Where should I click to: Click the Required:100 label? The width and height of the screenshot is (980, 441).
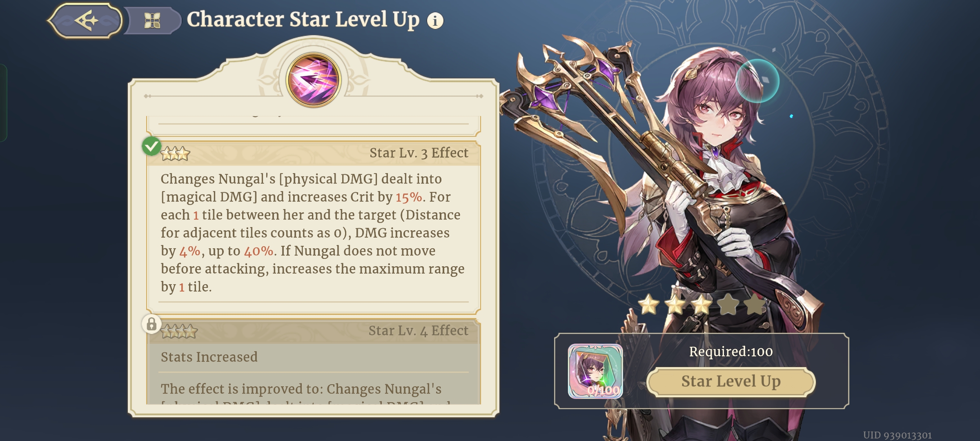click(x=731, y=352)
